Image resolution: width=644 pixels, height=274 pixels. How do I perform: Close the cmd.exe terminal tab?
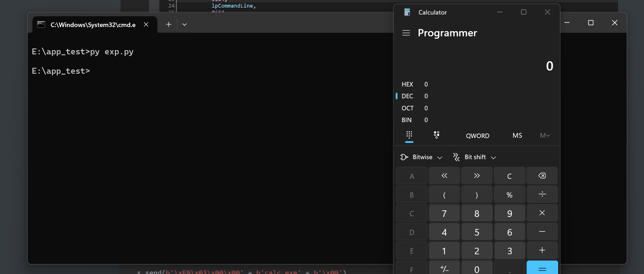pos(146,25)
